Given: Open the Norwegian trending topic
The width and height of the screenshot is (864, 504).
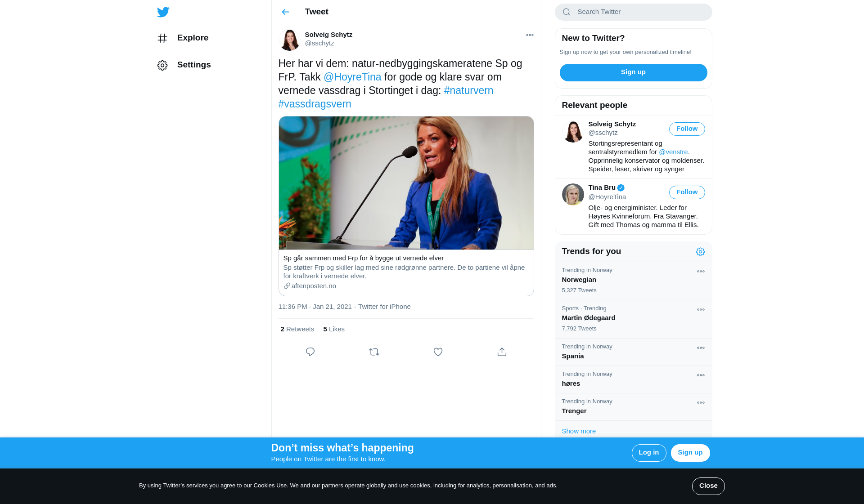Looking at the screenshot, I should tap(633, 281).
